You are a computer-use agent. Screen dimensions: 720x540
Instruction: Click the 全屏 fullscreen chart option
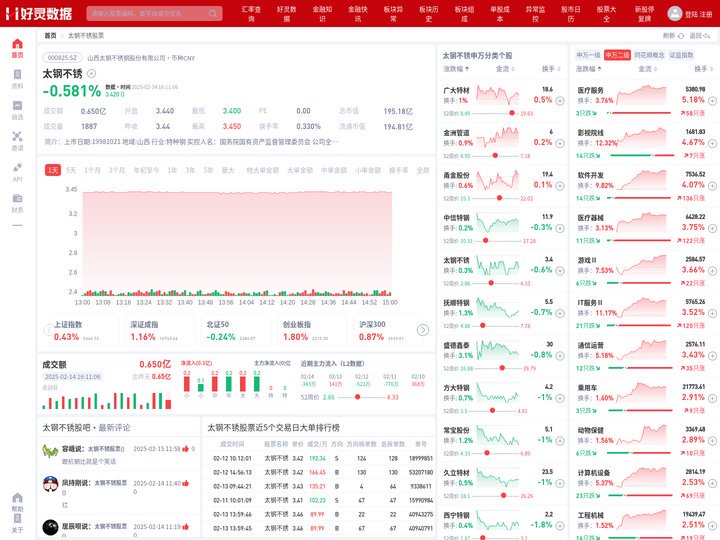pyautogui.click(x=422, y=170)
